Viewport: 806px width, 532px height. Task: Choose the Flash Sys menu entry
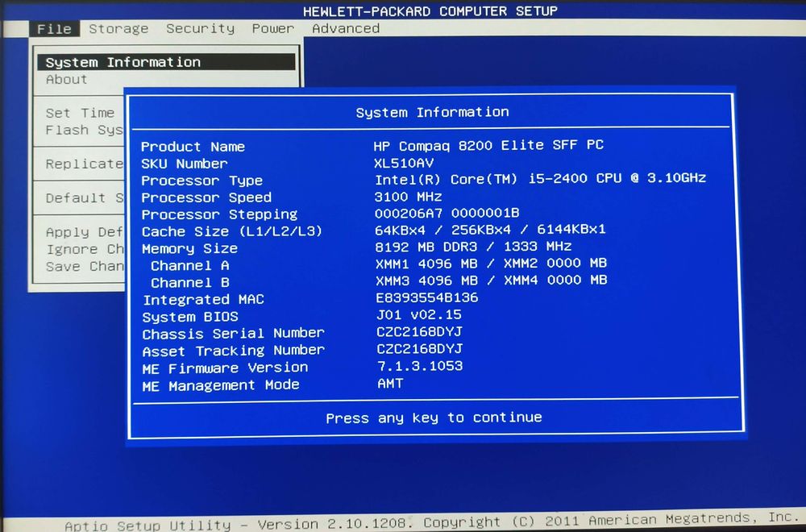(x=85, y=131)
